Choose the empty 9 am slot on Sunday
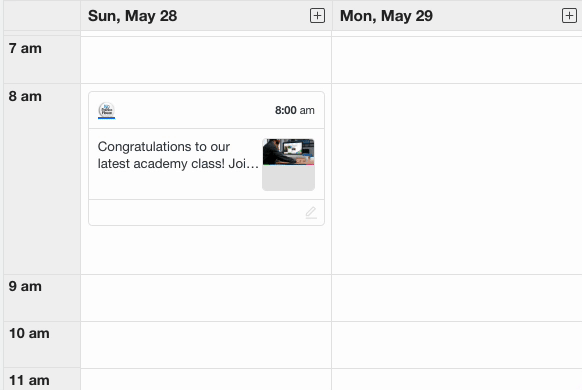This screenshot has height=390, width=582. (x=206, y=298)
